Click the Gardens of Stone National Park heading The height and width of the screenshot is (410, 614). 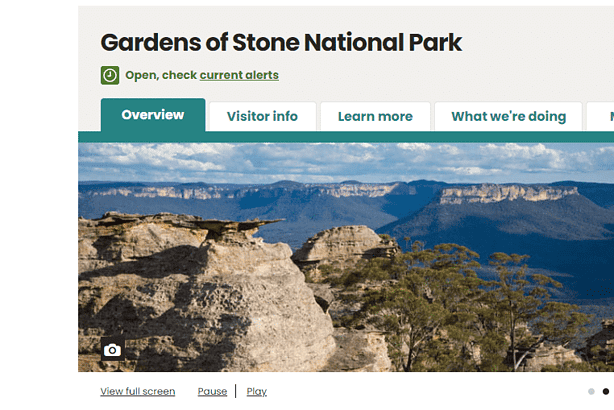tap(281, 42)
